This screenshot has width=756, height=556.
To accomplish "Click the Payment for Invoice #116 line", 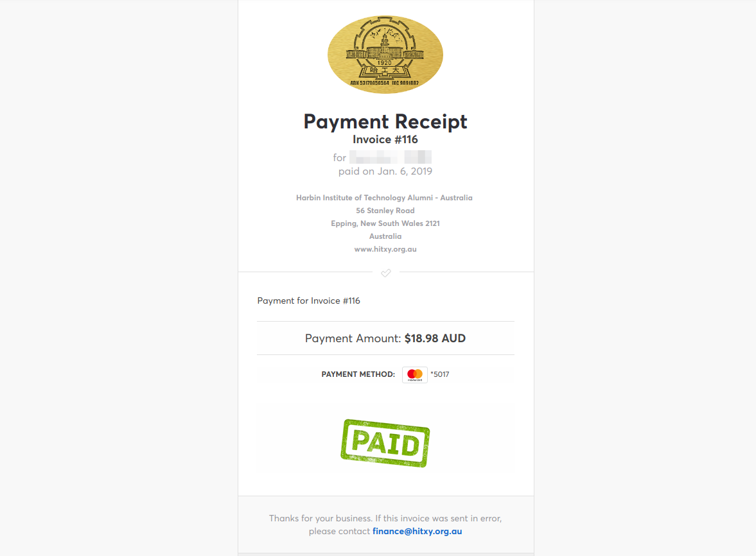I will click(308, 300).
